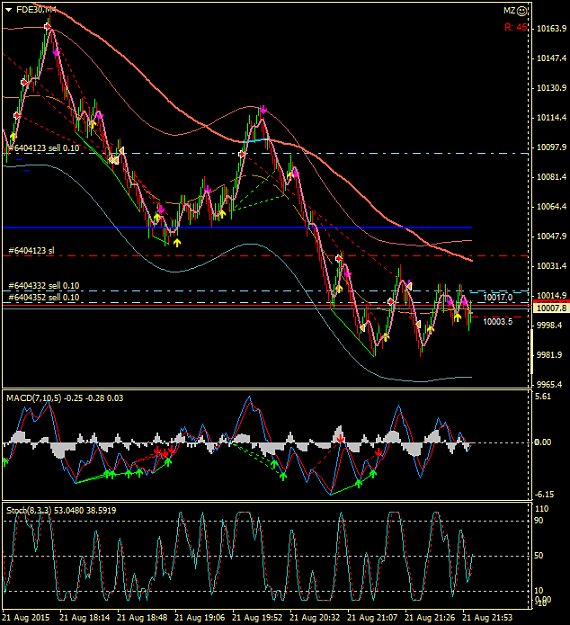The image size is (570, 625).
Task: Click the 21 Aug 19:52 time axis label
Action: 257,618
